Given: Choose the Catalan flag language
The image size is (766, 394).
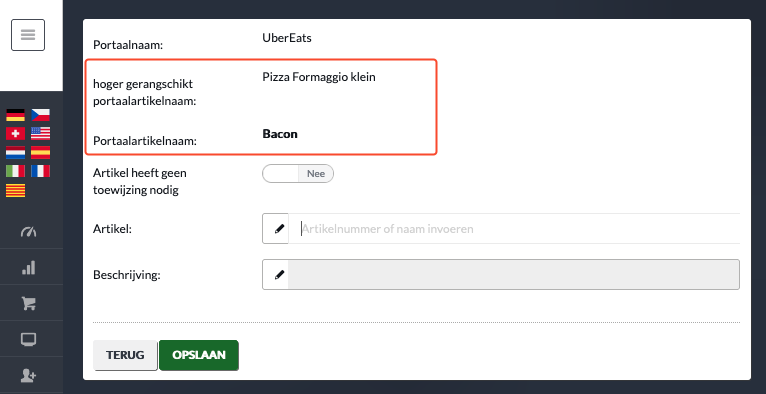Looking at the screenshot, I should coord(15,190).
